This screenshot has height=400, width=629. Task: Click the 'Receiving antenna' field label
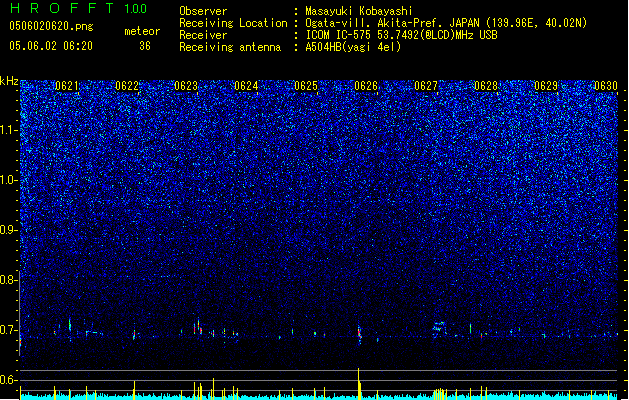click(230, 47)
